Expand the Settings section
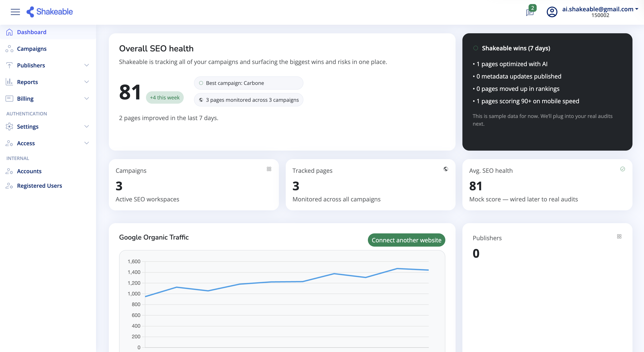The width and height of the screenshot is (644, 352). tap(86, 127)
